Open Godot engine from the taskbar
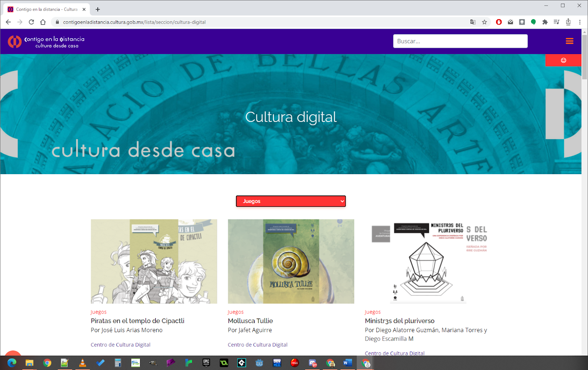This screenshot has height=370, width=588. point(259,363)
